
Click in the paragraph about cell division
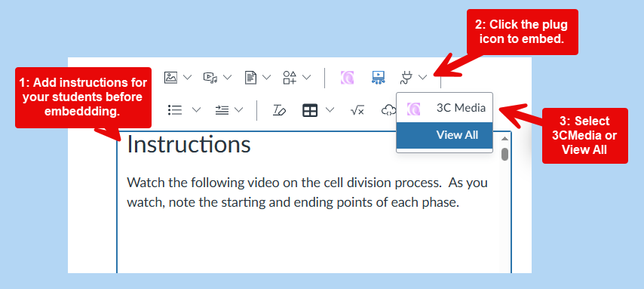pyautogui.click(x=307, y=192)
